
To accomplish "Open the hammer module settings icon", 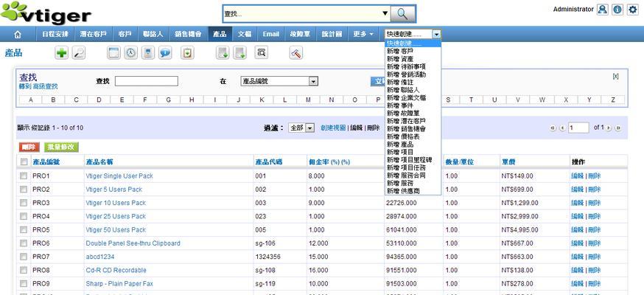I will click(295, 53).
